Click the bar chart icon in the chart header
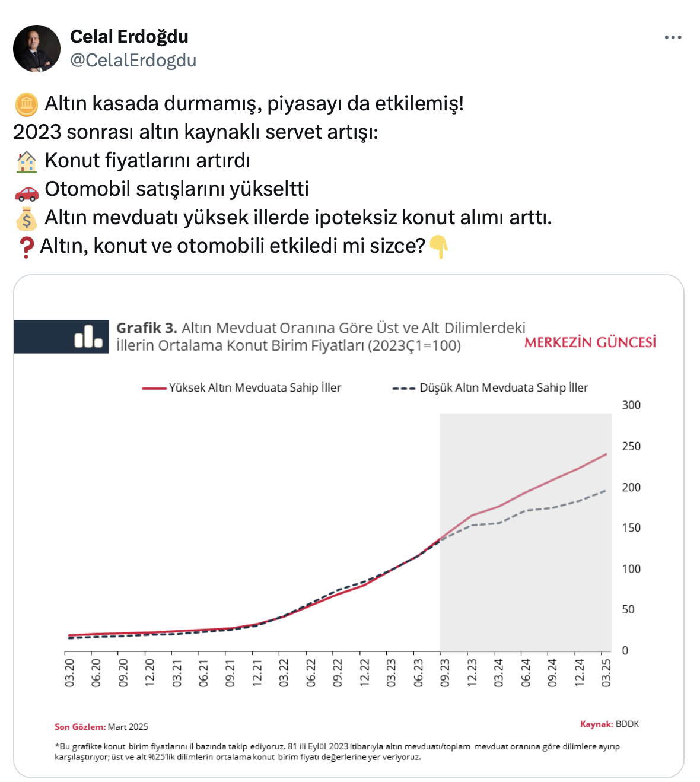 point(88,336)
